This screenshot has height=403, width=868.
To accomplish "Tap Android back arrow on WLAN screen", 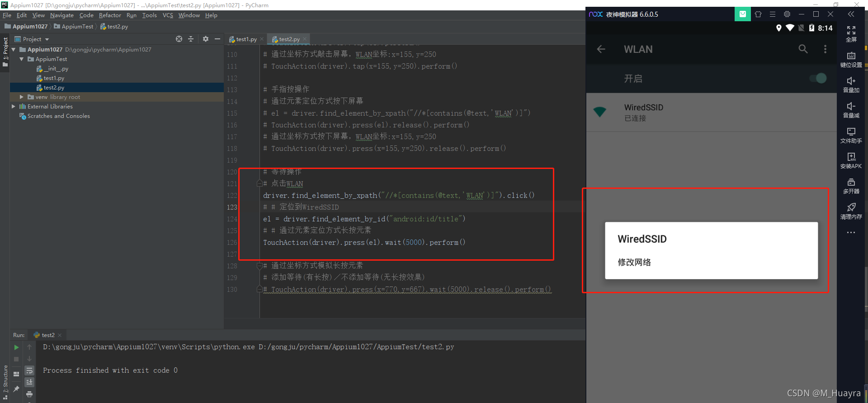I will tap(601, 49).
